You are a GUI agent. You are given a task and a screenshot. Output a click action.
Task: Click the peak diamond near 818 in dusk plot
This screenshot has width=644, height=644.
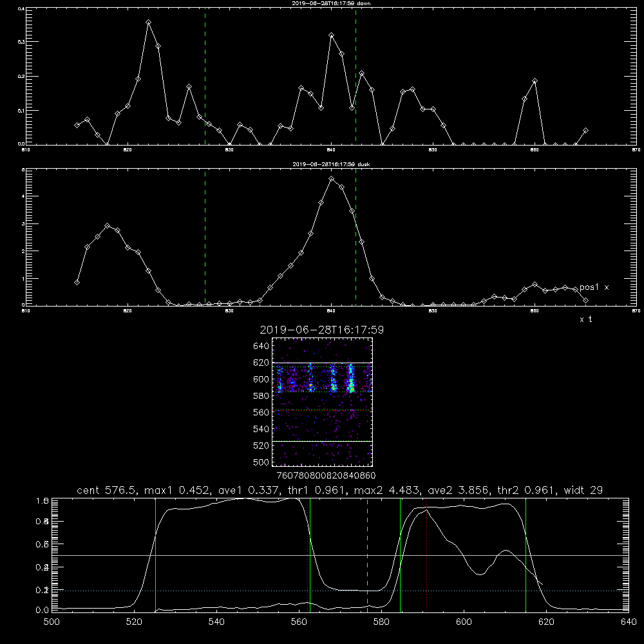tap(107, 226)
